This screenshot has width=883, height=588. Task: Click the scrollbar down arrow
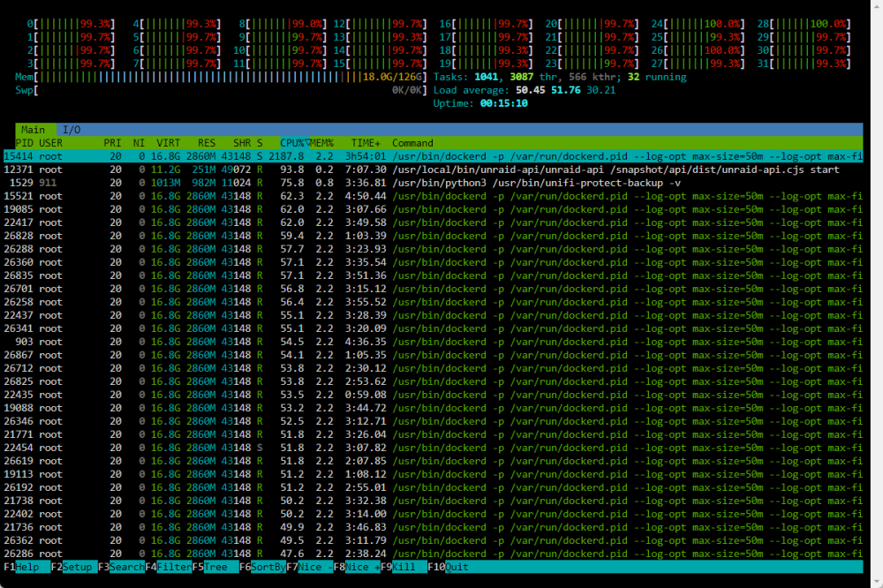(877, 582)
